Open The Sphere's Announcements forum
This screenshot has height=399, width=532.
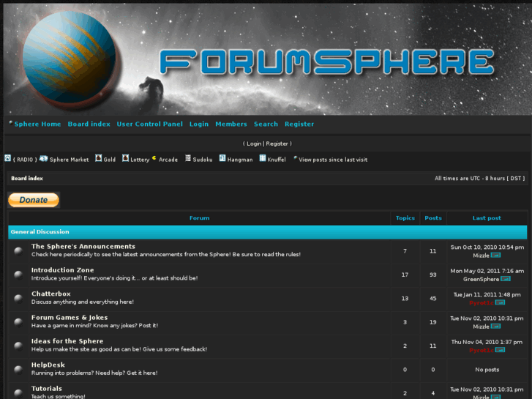83,247
